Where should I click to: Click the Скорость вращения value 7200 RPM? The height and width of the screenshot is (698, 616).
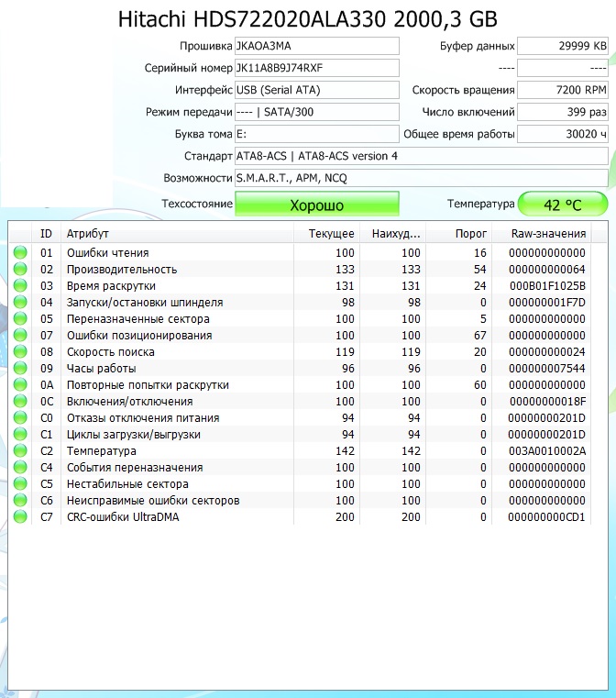(x=563, y=90)
